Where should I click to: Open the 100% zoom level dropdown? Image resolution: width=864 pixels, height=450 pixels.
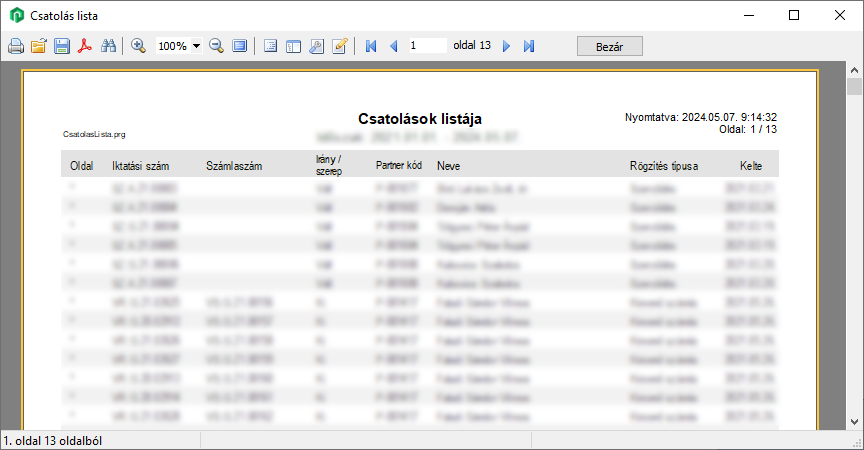[196, 46]
